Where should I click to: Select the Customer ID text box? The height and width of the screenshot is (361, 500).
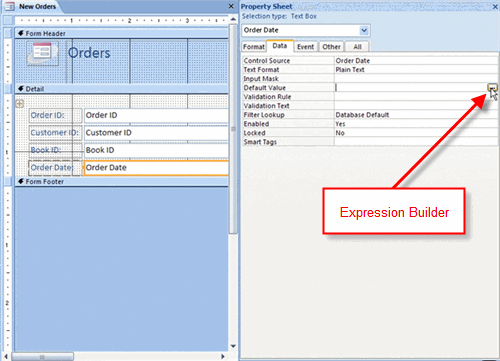point(156,133)
